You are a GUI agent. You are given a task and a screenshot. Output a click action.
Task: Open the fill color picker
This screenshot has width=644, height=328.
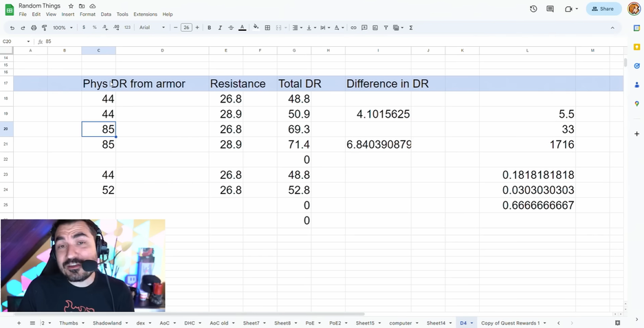click(256, 28)
